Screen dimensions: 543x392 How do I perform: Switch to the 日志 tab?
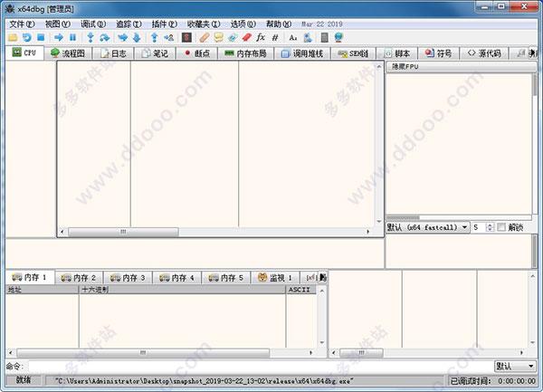113,53
